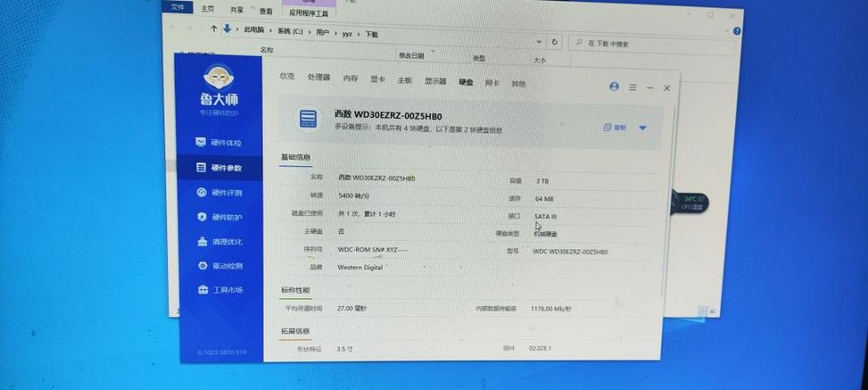This screenshot has height=390, width=868.
Task: Click 系统 (C:) in the breadcrumb path
Action: pyautogui.click(x=292, y=31)
